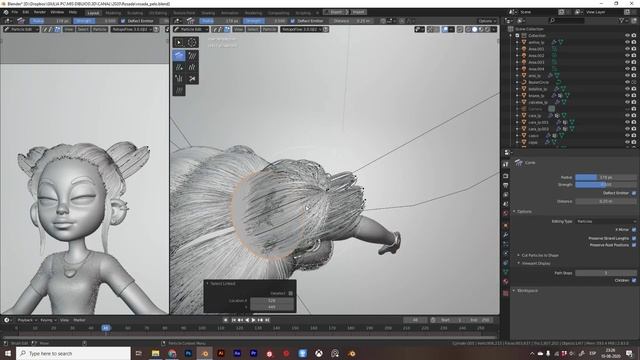Viewport: 640px width, 360px height.
Task: Open Particle menu in right viewport header
Action: pos(269,29)
